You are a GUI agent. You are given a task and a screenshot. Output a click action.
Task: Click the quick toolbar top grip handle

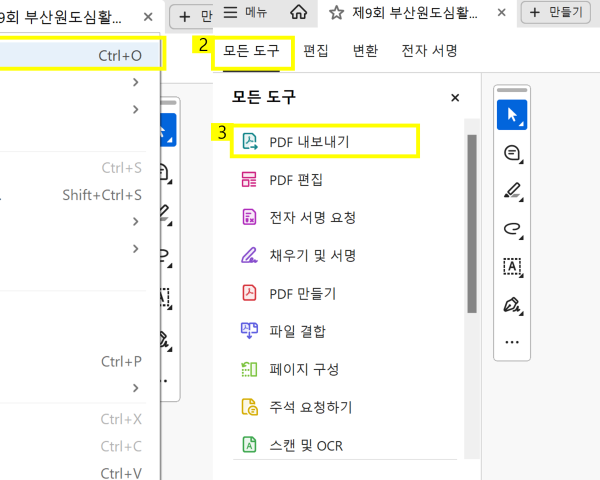click(x=512, y=90)
